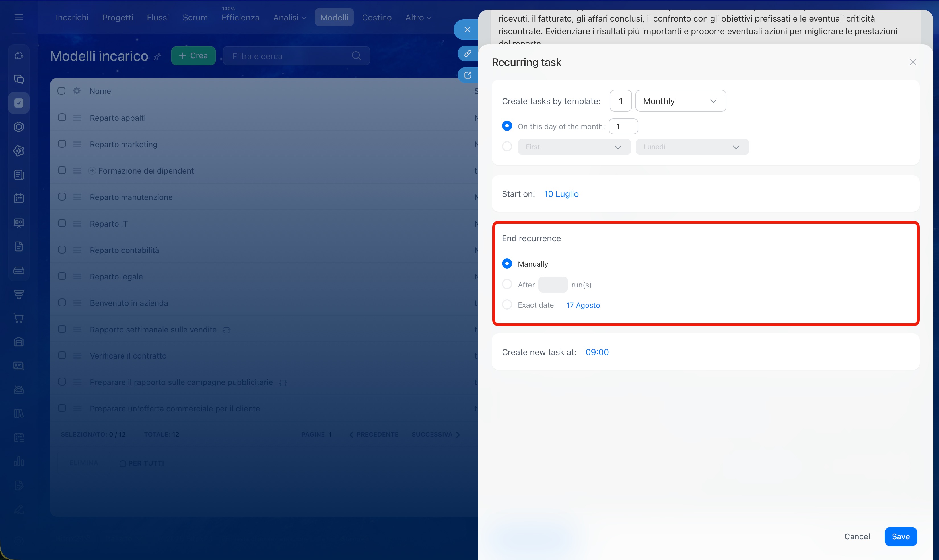Click the After run(s) count field
The width and height of the screenshot is (939, 560).
(553, 285)
